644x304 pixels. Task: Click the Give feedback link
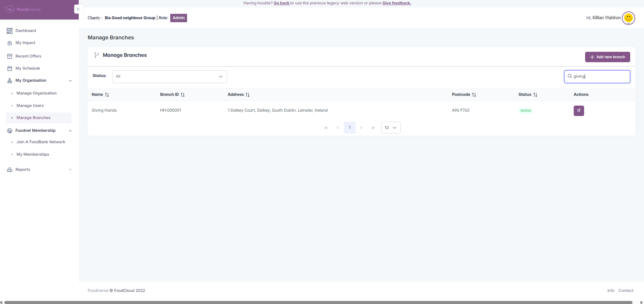pyautogui.click(x=396, y=3)
